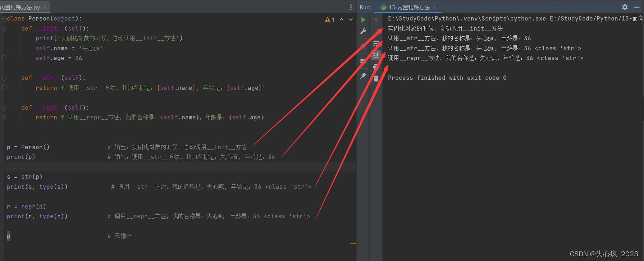Click the 'print(p)' statement
The width and height of the screenshot is (644, 261).
click(x=21, y=157)
